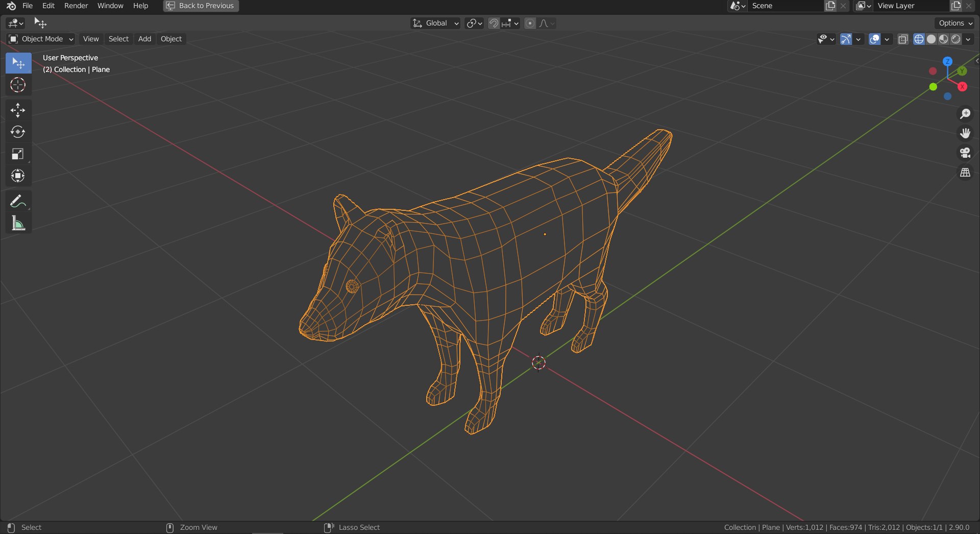The image size is (980, 534).
Task: Open the snapping options dropdown
Action: click(510, 23)
